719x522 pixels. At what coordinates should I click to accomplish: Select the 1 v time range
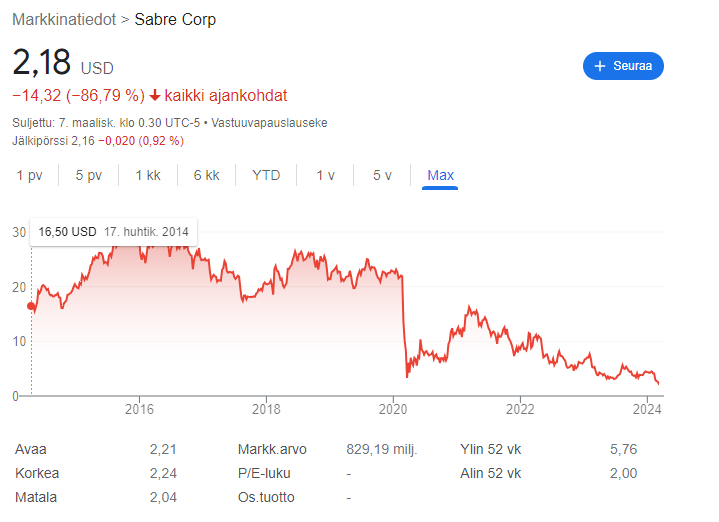pos(325,175)
